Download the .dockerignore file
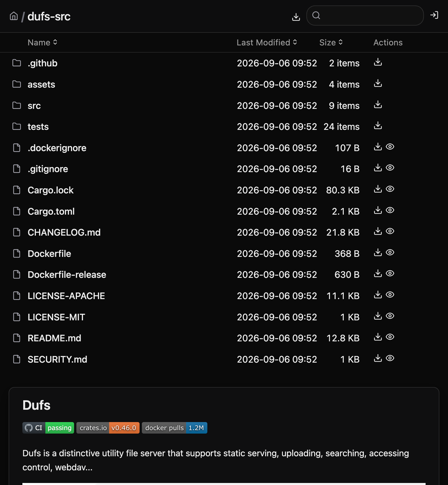448x485 pixels. coord(378,147)
